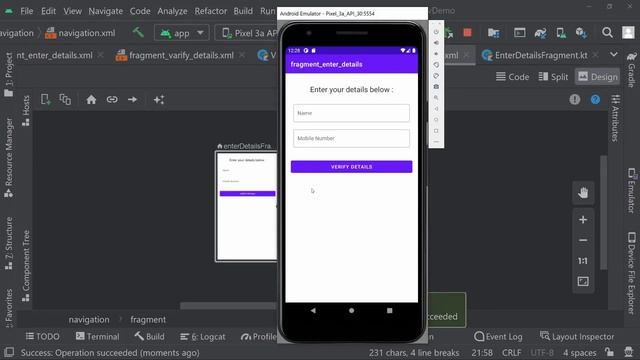Click emulator sidebar home circle icon
This screenshot has width=640, height=360.
[436, 120]
